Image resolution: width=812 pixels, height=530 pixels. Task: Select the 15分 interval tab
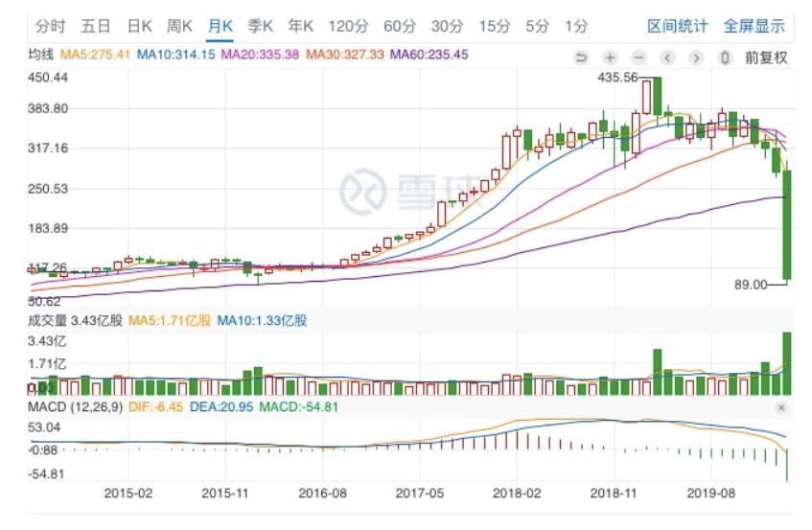pyautogui.click(x=494, y=26)
